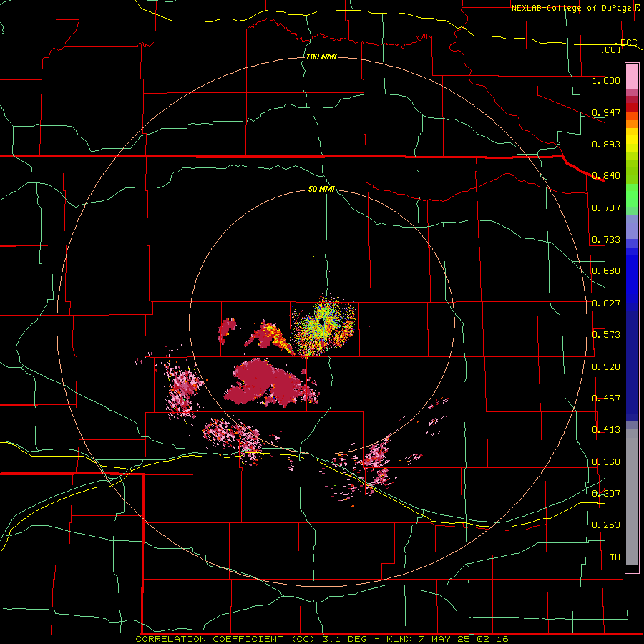Click the DCC label above the legend
Viewport: 644px width, 644px height.
click(x=628, y=43)
